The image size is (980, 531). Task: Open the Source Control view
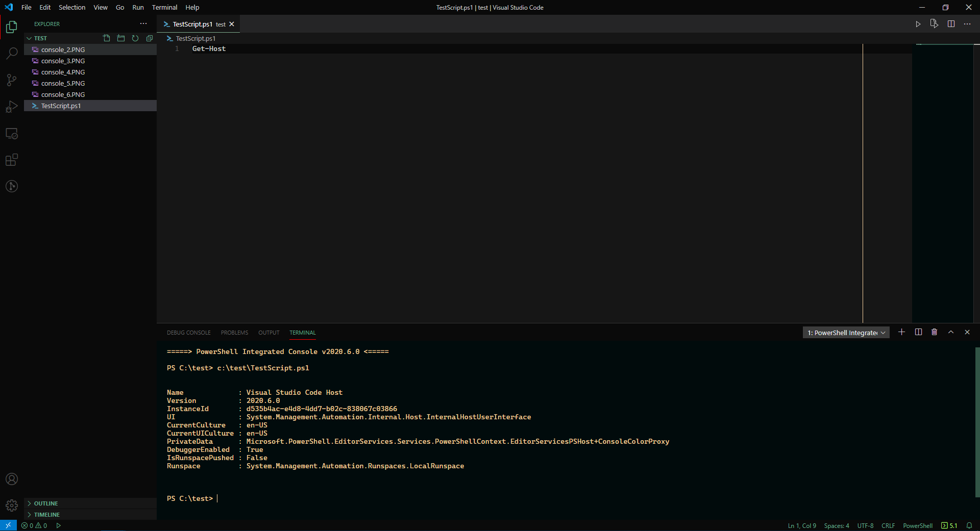[x=11, y=80]
